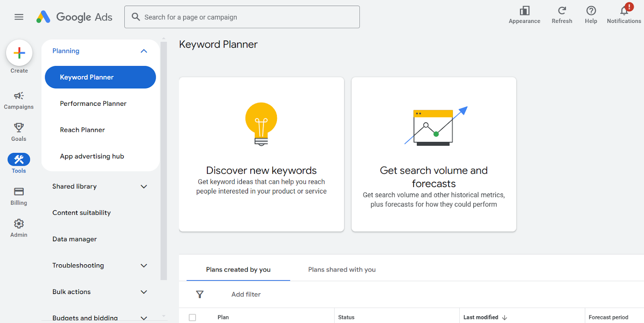Click the lightbulb Discover keywords icon

click(x=261, y=124)
